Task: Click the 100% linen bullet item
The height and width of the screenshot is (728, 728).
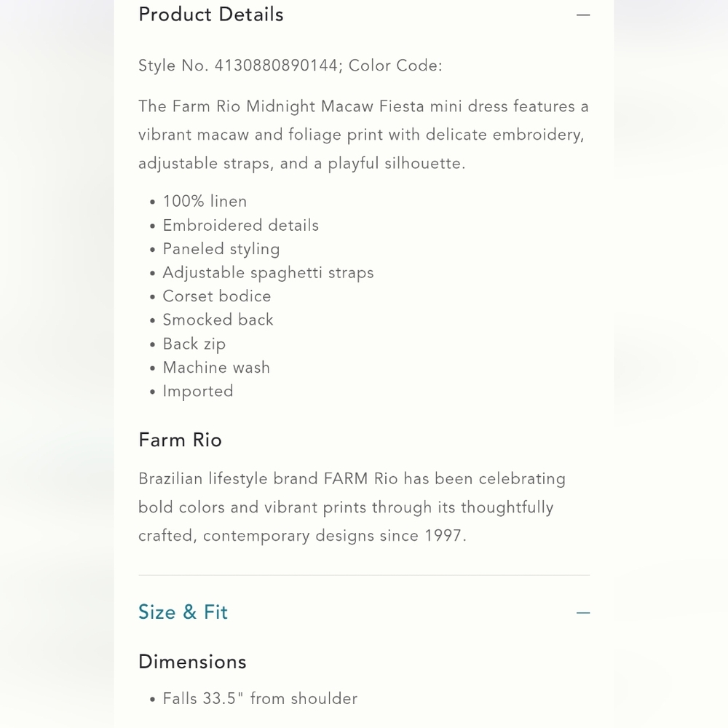Action: [x=205, y=201]
